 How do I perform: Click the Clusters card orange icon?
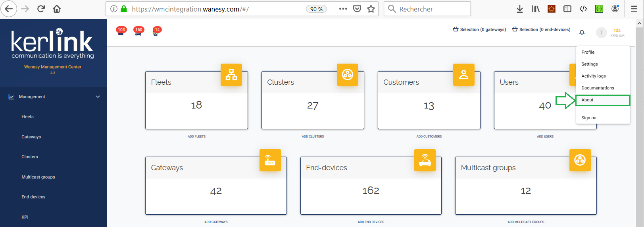pos(347,75)
